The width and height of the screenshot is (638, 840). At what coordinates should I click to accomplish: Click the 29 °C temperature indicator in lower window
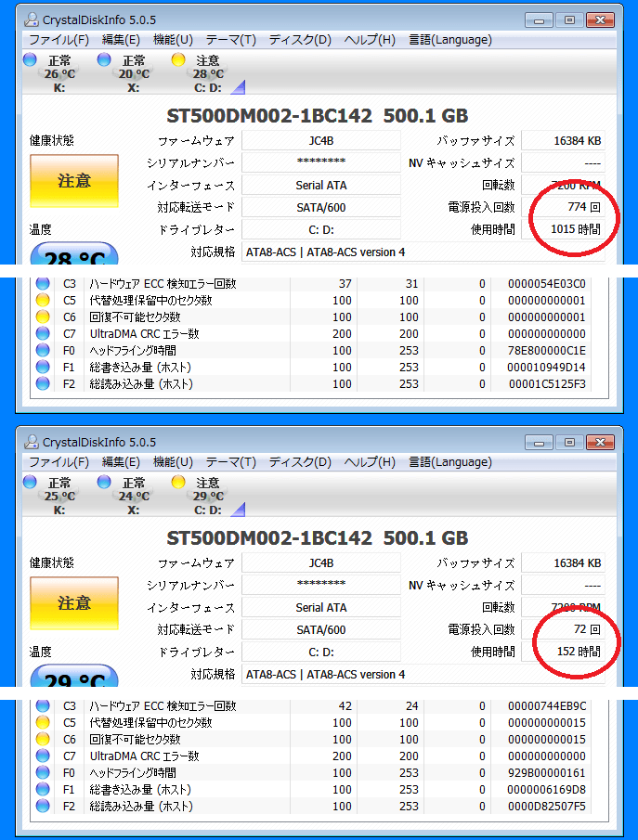pyautogui.click(x=74, y=676)
